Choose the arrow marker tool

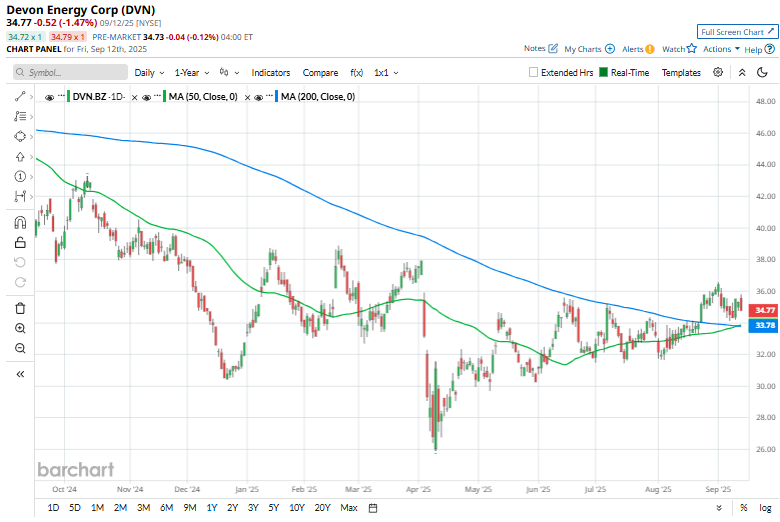[x=20, y=157]
